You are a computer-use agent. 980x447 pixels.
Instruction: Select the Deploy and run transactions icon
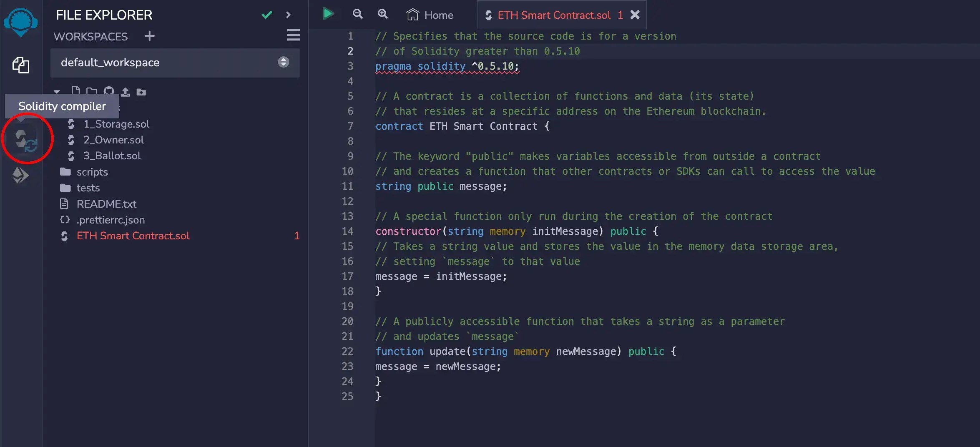pyautogui.click(x=21, y=175)
